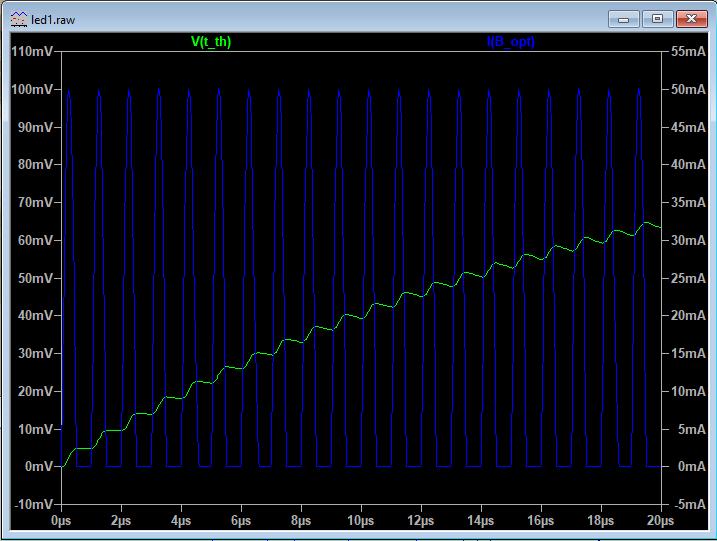Click the -5mA right axis label

pyautogui.click(x=690, y=504)
